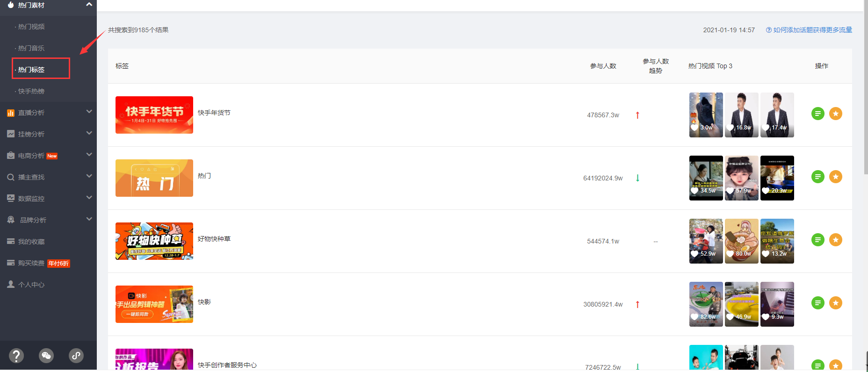Screen dimensions: 868x372
Task: Click the 购买续费 card icon
Action: pos(11,263)
